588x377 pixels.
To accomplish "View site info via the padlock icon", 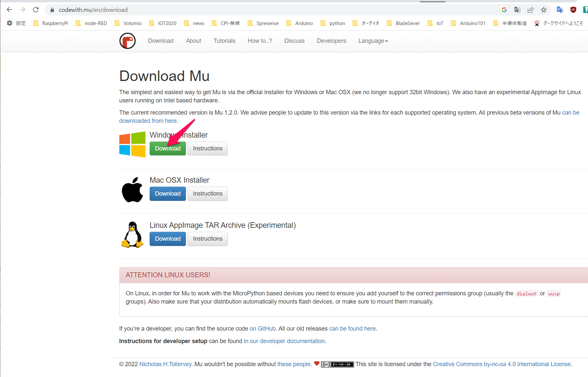I will 52,10.
